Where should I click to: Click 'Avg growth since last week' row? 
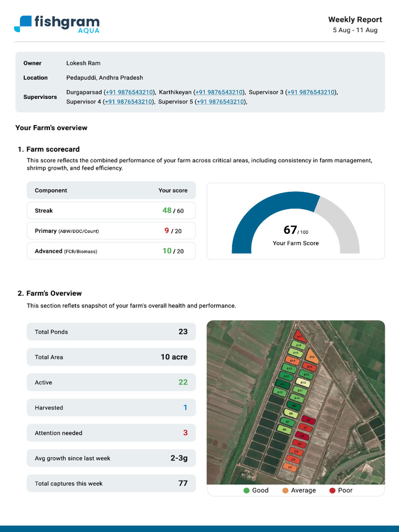point(111,458)
